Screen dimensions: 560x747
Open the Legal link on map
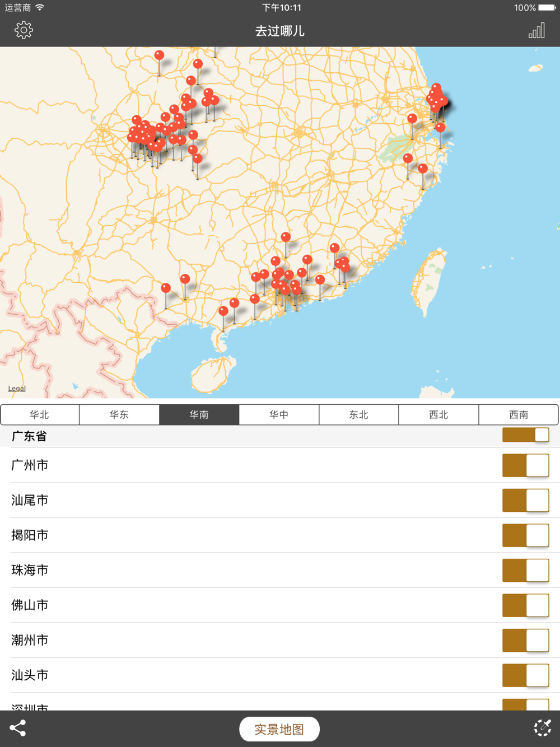(x=17, y=389)
